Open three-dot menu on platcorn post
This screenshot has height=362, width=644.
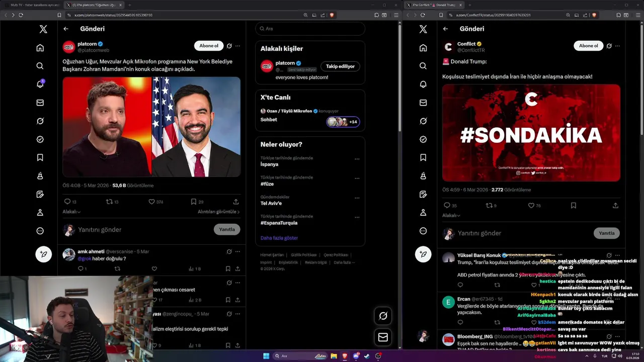(x=237, y=46)
